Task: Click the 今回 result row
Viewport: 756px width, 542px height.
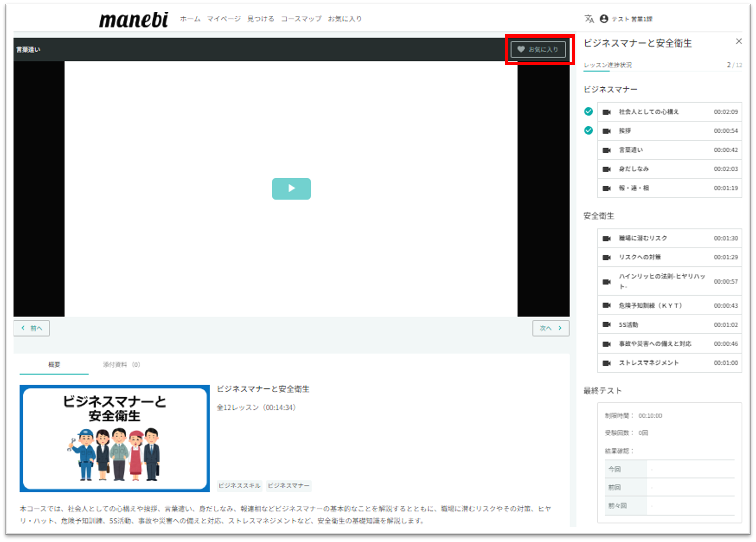Action: coord(670,469)
